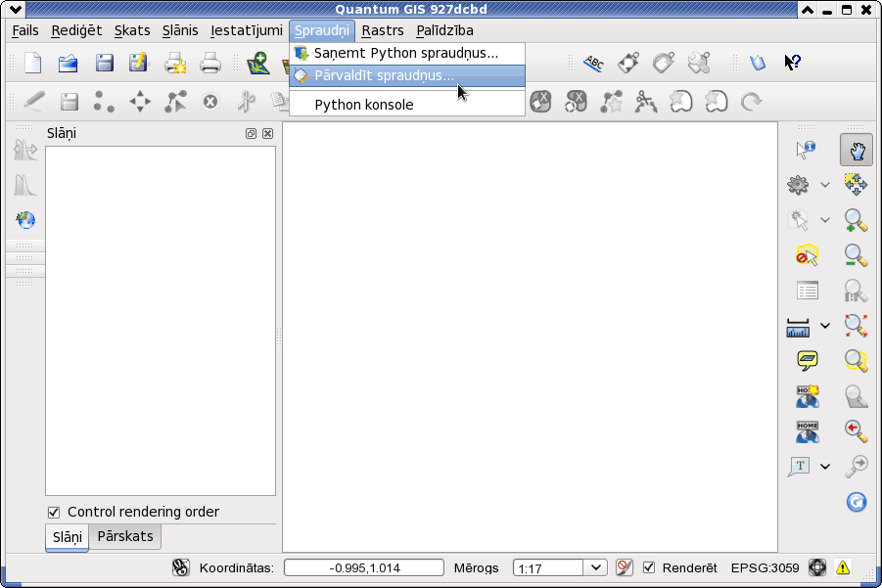Image resolution: width=882 pixels, height=588 pixels.
Task: Switch to the Slāņi tab
Action: coord(67,537)
